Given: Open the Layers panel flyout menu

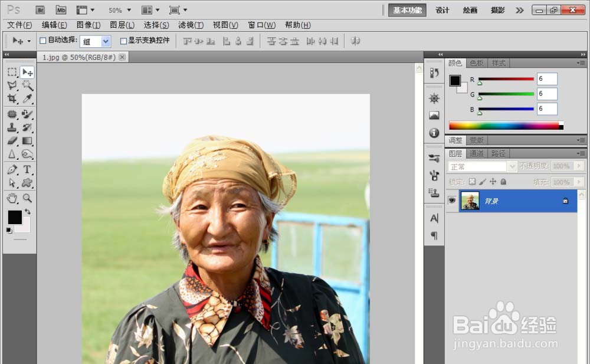Looking at the screenshot, I should coord(581,153).
